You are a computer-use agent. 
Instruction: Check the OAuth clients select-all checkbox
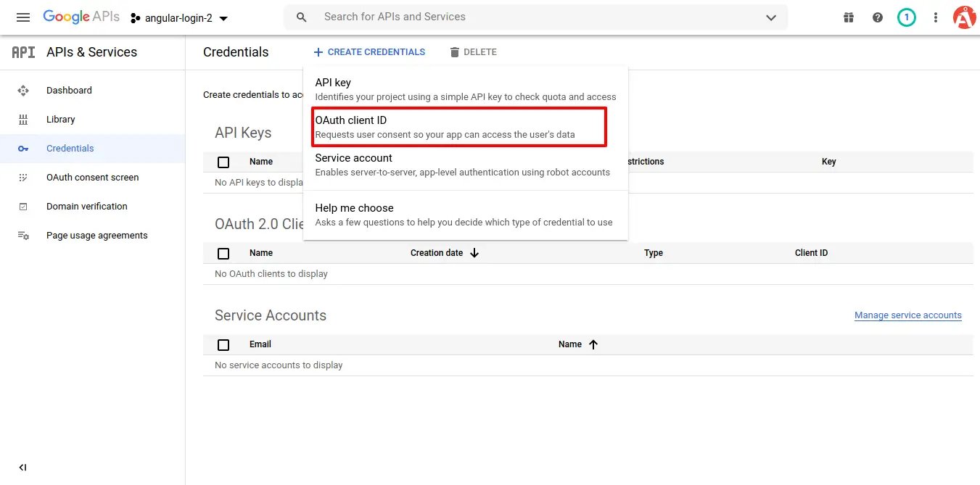[x=223, y=254]
